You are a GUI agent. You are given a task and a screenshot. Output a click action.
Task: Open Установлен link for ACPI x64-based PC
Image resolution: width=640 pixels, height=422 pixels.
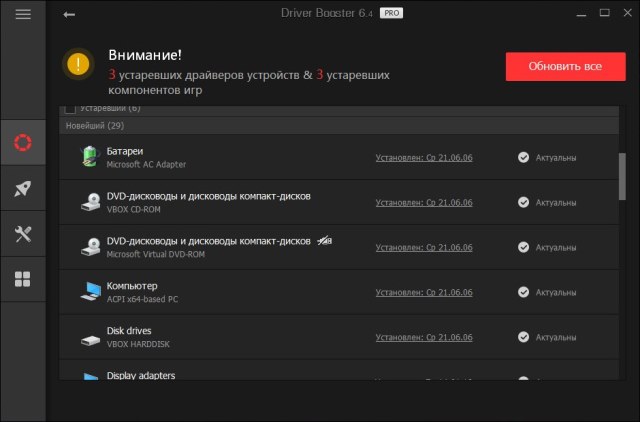423,292
